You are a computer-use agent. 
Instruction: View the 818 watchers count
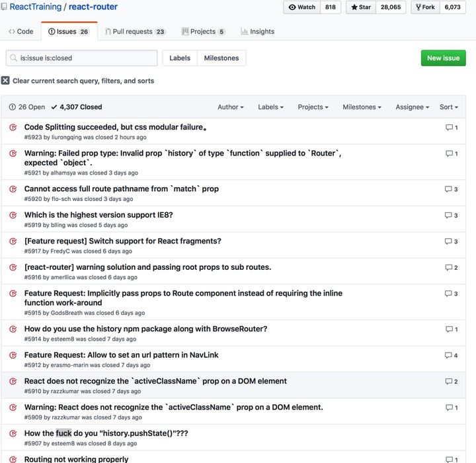pos(331,7)
